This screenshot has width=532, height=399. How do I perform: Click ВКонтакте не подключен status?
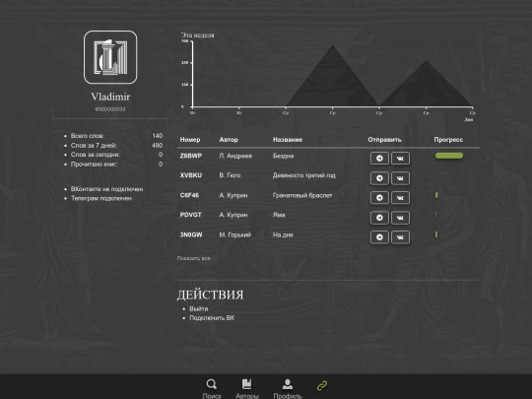click(x=106, y=189)
